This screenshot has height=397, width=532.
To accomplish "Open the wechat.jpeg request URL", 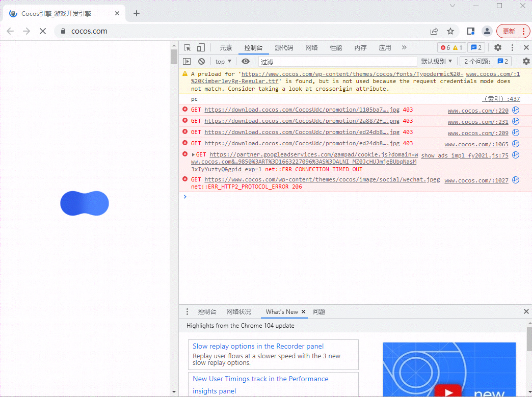I will pos(323,179).
